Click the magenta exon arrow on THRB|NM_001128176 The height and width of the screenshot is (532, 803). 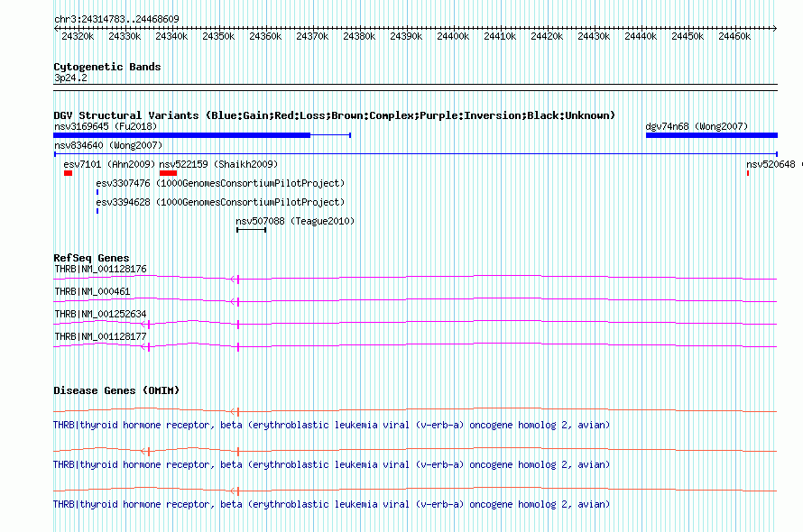[x=235, y=279]
